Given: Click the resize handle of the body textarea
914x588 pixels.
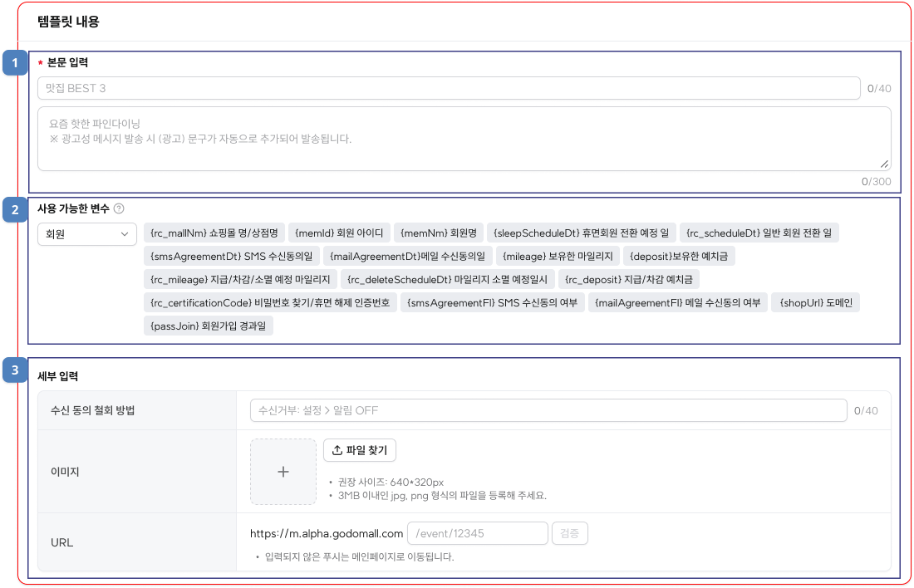Looking at the screenshot, I should pos(884,164).
